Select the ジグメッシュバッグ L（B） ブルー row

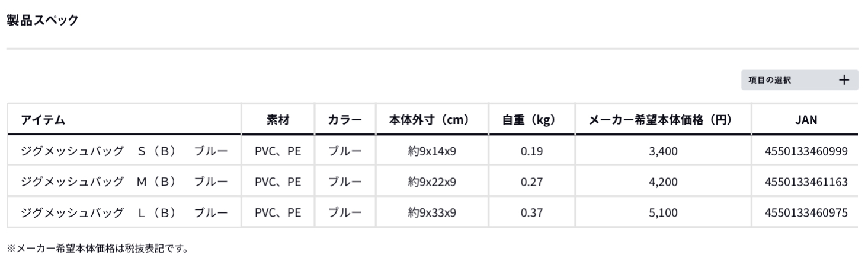[x=124, y=212]
